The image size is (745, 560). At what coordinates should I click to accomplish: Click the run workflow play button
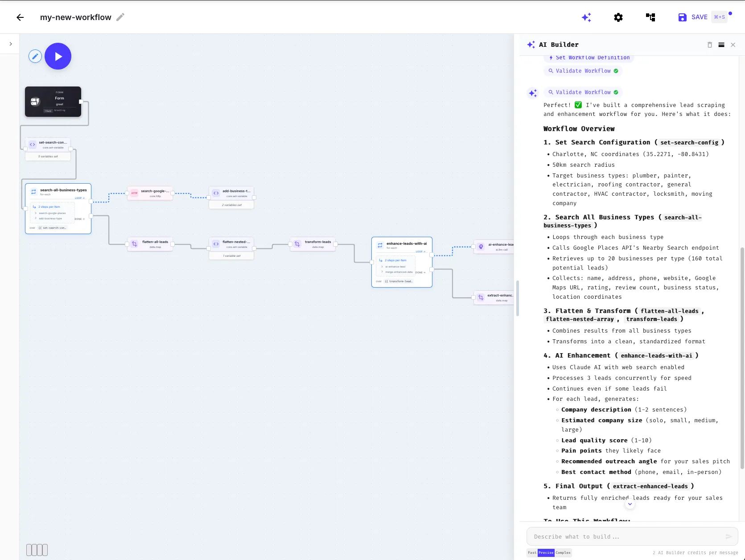[x=58, y=56]
